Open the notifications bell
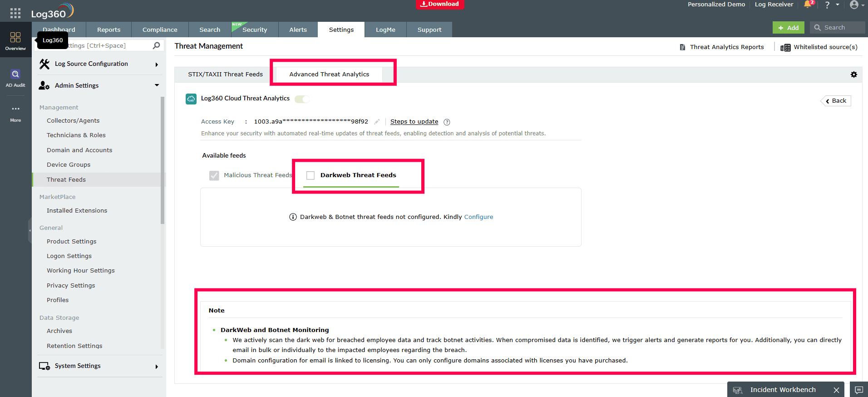Image resolution: width=868 pixels, height=397 pixels. [x=808, y=5]
